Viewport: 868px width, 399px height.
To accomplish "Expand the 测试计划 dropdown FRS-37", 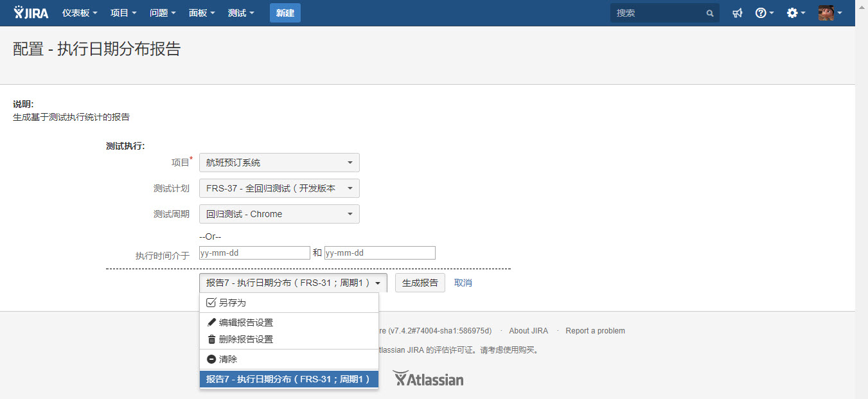I will 279,188.
